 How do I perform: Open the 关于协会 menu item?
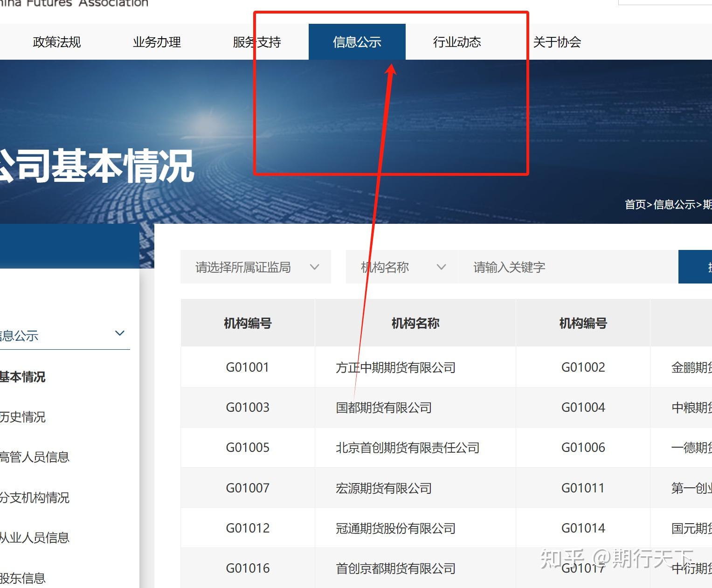click(557, 42)
